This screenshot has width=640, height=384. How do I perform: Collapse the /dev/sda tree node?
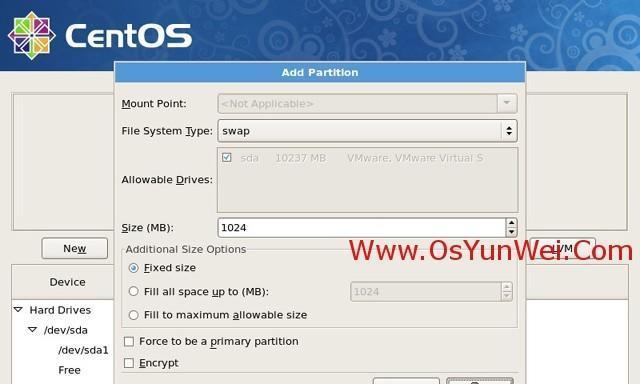[x=32, y=330]
